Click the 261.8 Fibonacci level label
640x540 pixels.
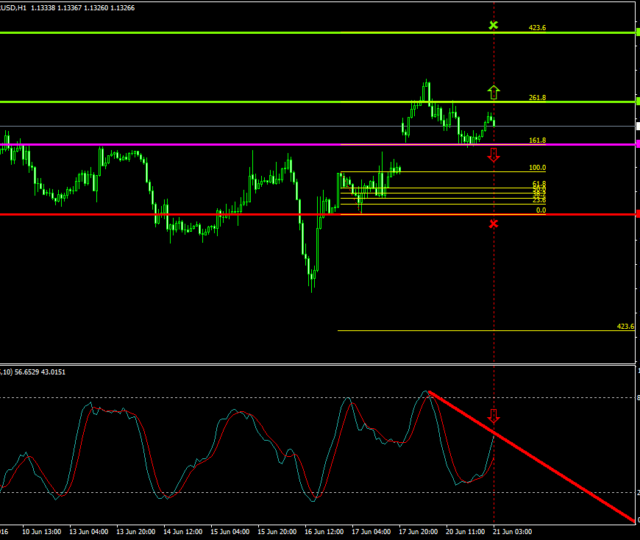click(x=537, y=98)
